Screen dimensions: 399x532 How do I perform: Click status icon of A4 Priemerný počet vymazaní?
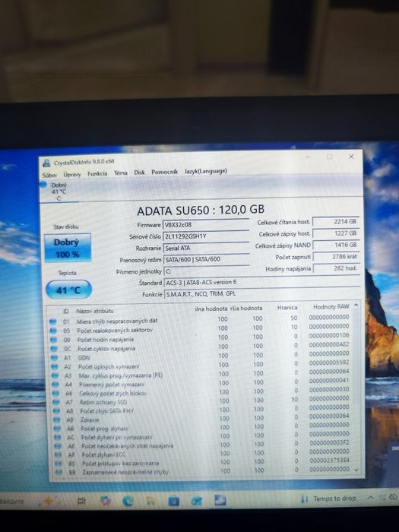pyautogui.click(x=55, y=385)
